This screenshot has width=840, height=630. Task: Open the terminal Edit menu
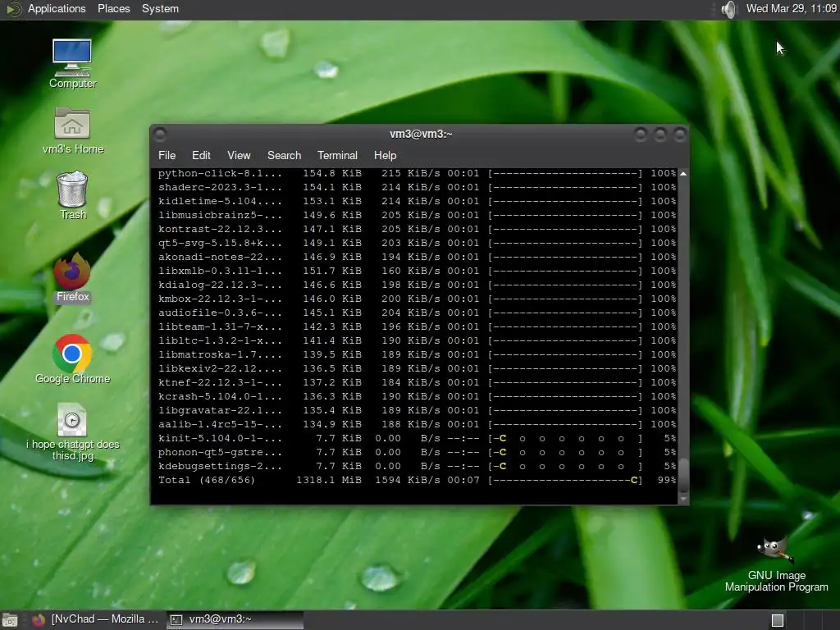[201, 155]
